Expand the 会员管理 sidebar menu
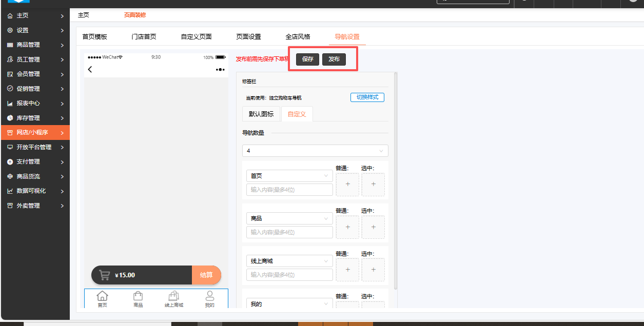Viewport: 644px width, 326px height. (x=34, y=74)
